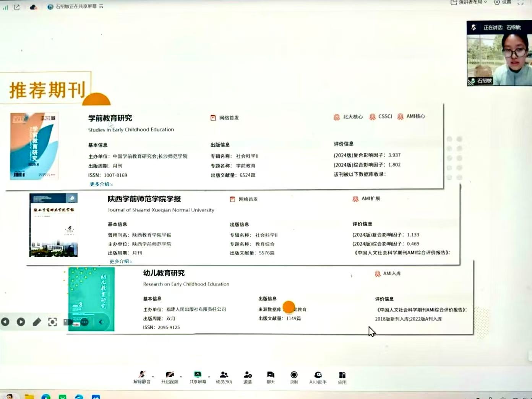Image resolution: width=532 pixels, height=399 pixels.
Task: Select the pen annotation tool
Action: 37,322
